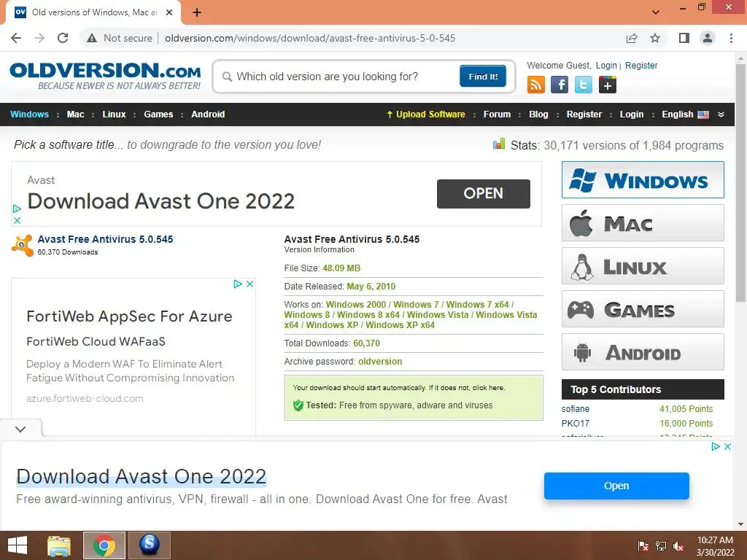Screen dimensions: 747x560
Task: Click the Games category side button
Action: (643, 309)
